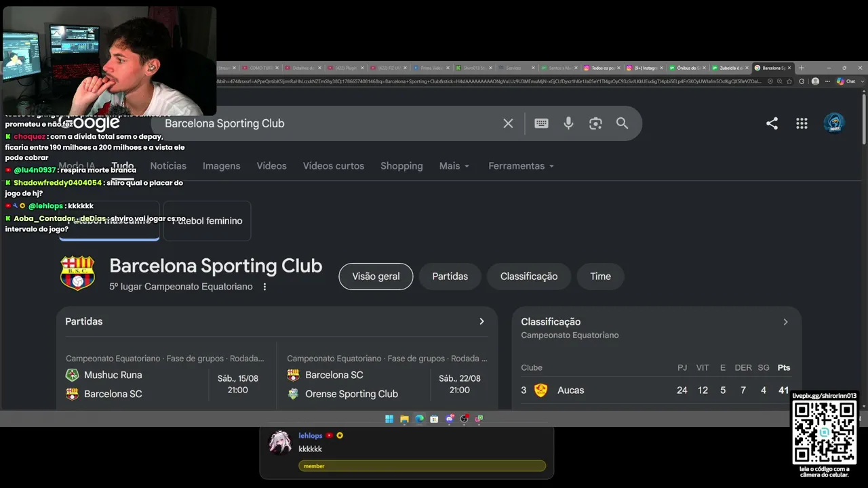868x488 pixels.
Task: Clear the Google search box text
Action: (x=508, y=123)
